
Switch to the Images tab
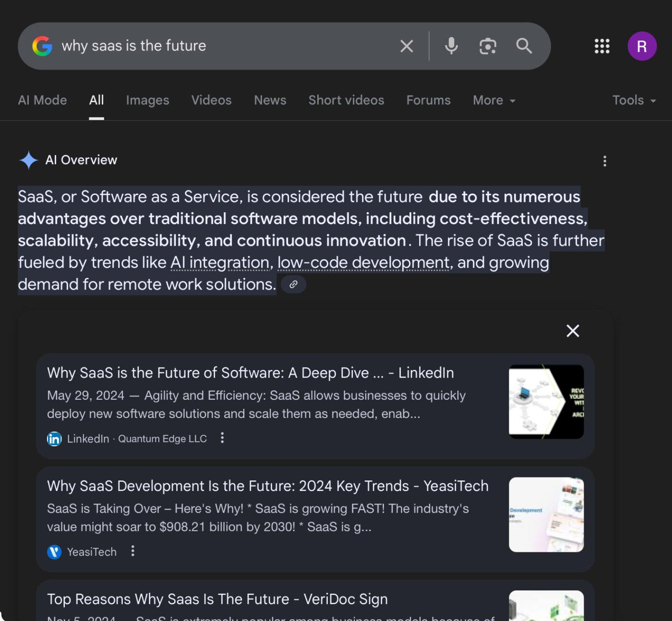coord(147,100)
